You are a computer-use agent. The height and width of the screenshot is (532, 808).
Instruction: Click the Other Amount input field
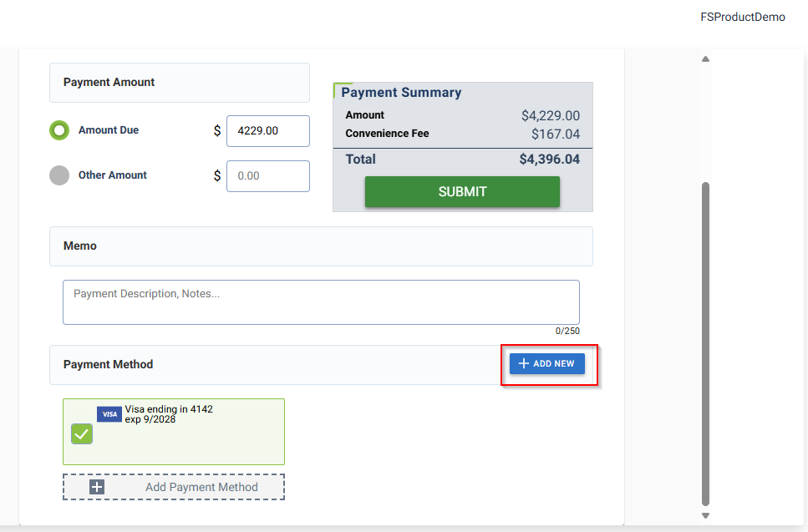pos(267,176)
